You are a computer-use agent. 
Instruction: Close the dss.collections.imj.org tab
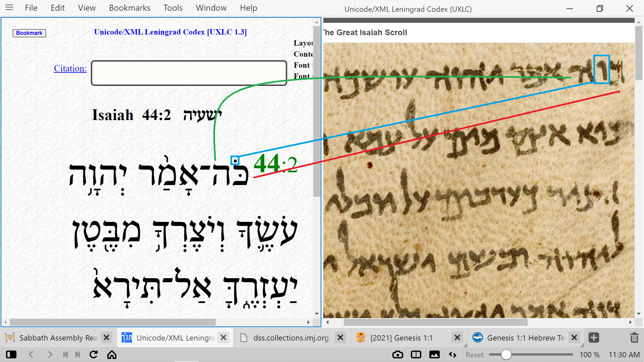(340, 338)
